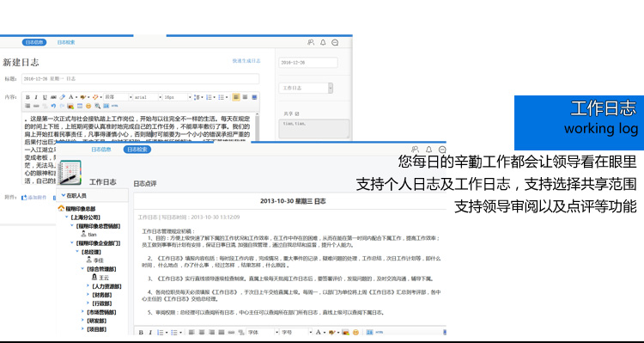Click the 2016-12-26 date field
The height and width of the screenshot is (343, 644).
point(308,63)
